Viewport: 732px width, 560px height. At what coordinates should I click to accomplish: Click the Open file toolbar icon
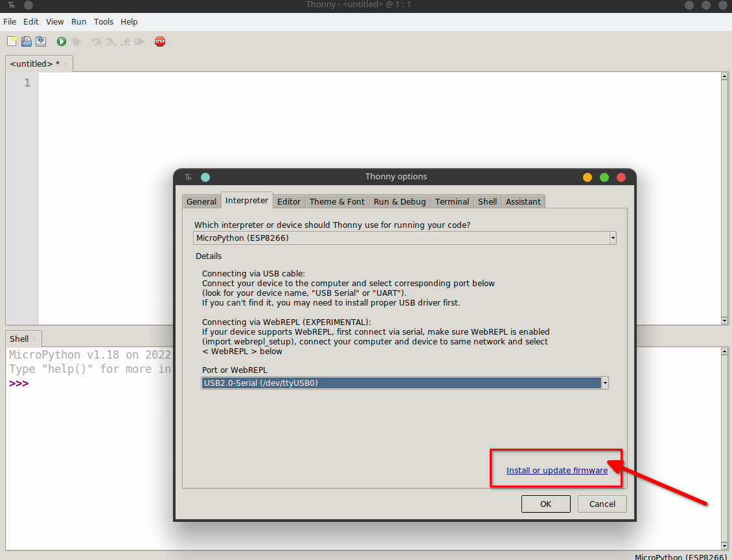tap(27, 41)
